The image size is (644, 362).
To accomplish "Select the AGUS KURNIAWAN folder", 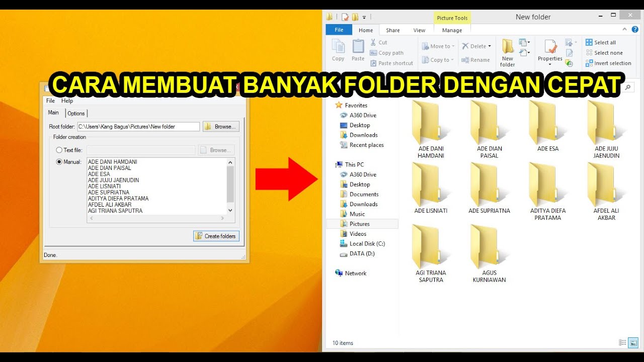I will pos(489,253).
